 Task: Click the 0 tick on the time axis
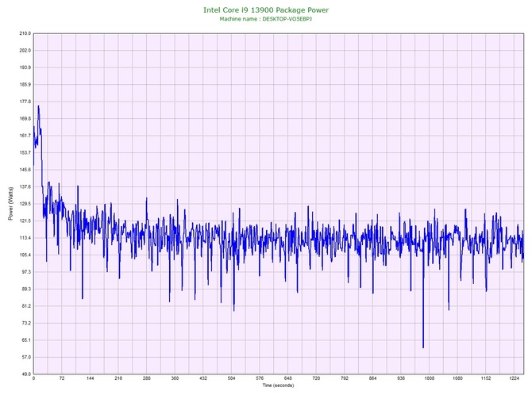(x=33, y=378)
